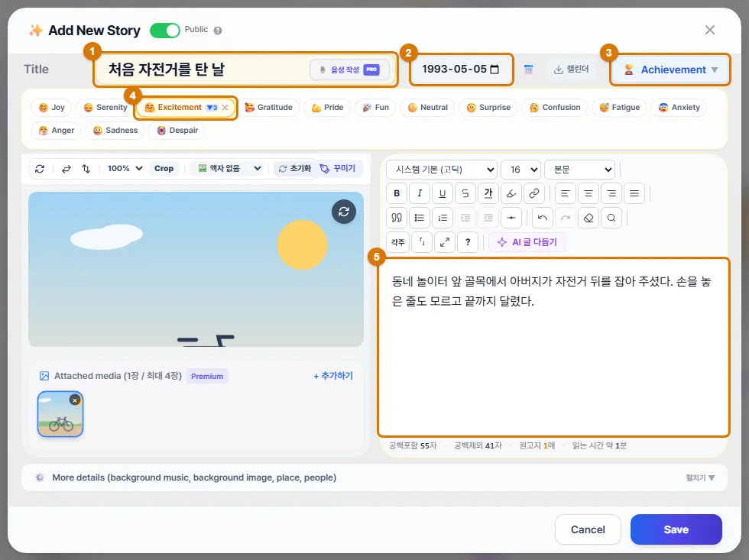
Task: Open the system default font dropdown
Action: (442, 170)
